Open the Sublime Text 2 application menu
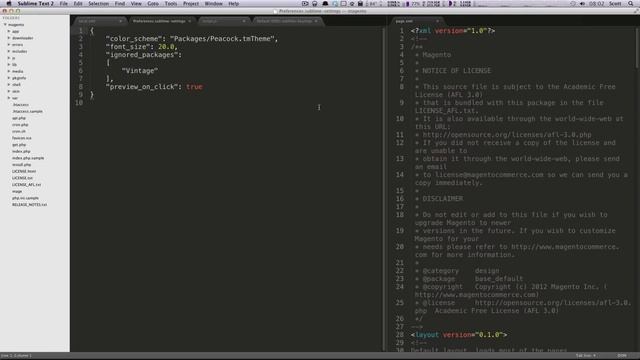 36,3
